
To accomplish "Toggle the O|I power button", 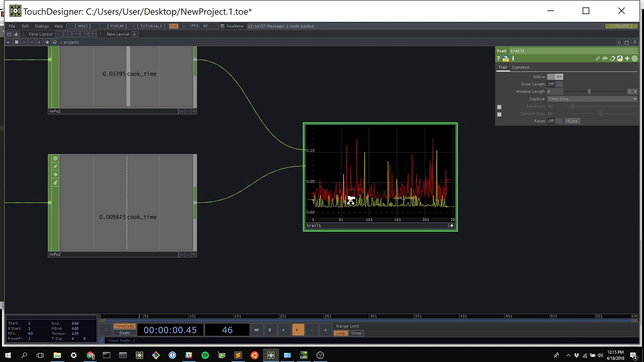I will point(174,26).
